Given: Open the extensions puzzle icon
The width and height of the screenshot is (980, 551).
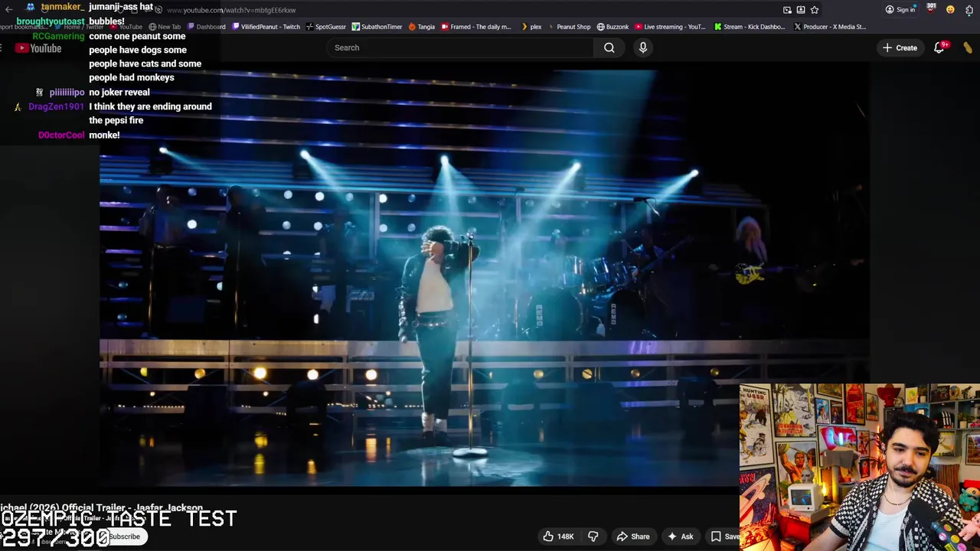Looking at the screenshot, I should click(968, 10).
